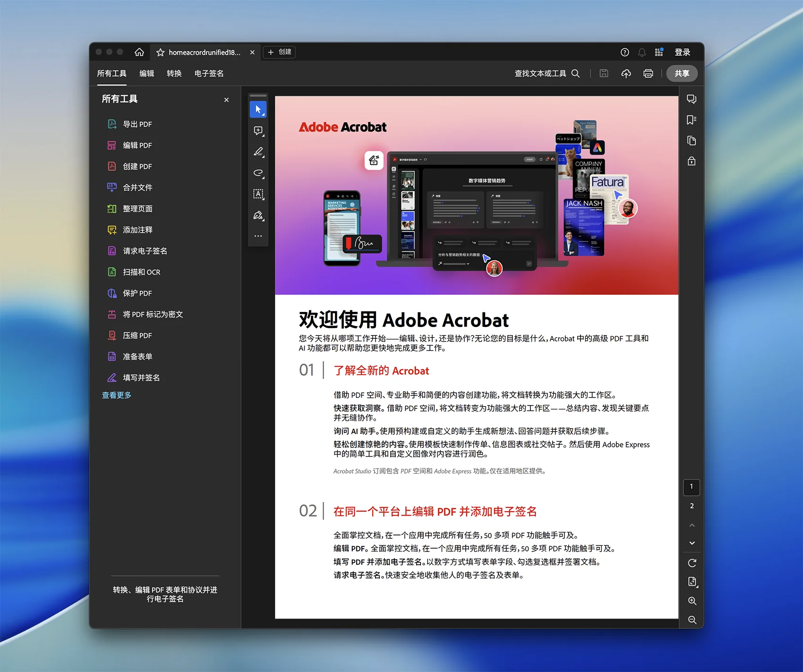The height and width of the screenshot is (672, 803).
Task: Click the 欢迎使用 Adobe Acrobat title
Action: tap(404, 320)
